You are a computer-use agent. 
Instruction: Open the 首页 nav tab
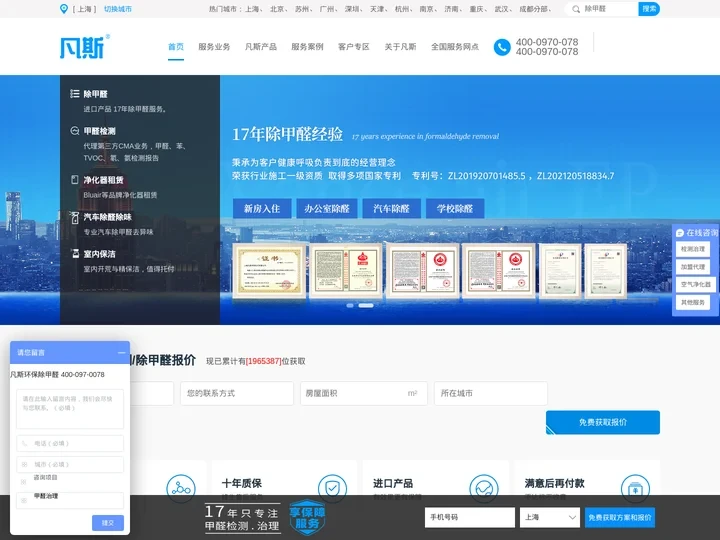tap(176, 47)
